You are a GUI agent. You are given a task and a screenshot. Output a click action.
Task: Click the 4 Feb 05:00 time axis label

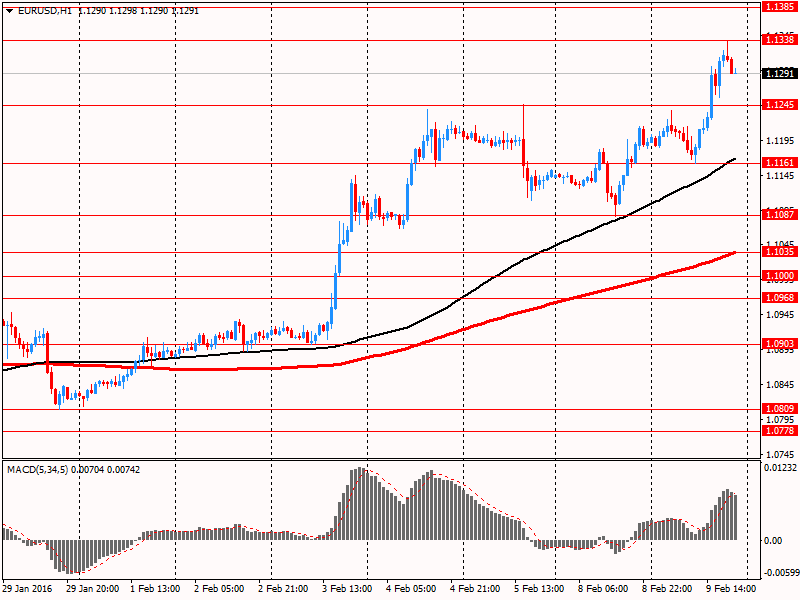[411, 588]
